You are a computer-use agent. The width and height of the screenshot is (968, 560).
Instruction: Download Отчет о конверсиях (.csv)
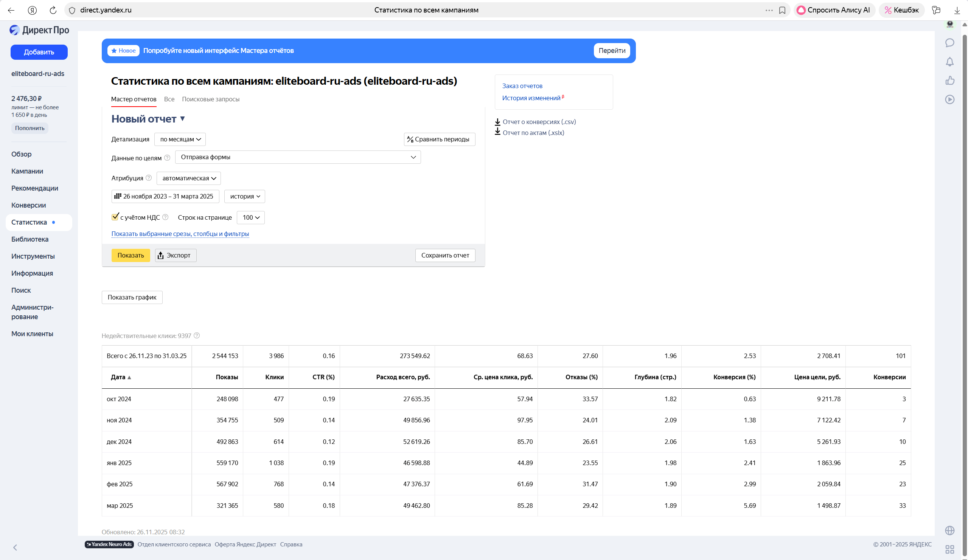pos(539,122)
